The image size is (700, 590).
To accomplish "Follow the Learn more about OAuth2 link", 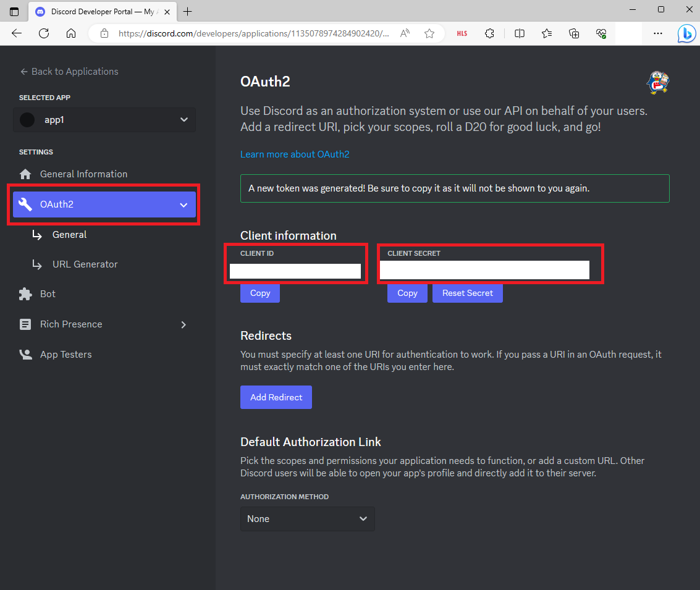I will (295, 154).
